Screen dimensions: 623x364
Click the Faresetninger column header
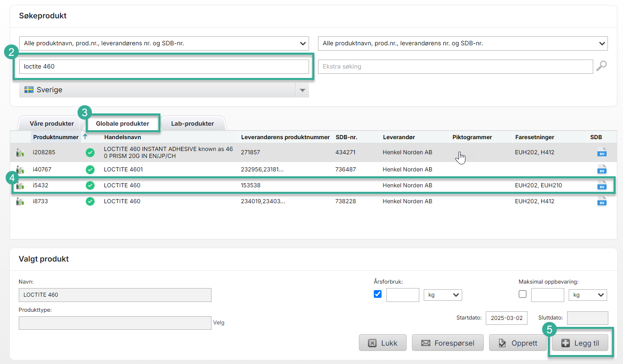(535, 137)
